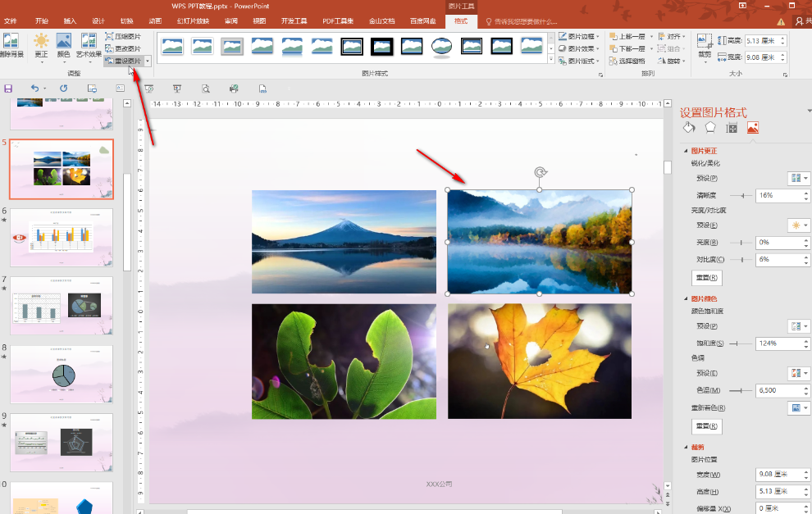Screen dimensions: 812x514
Task: Click the redo icon
Action: 63,89
